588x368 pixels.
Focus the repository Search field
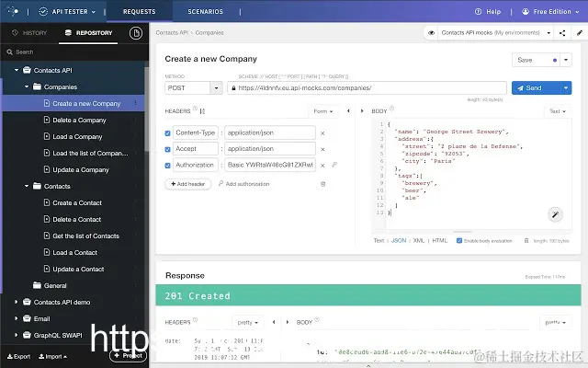[x=75, y=52]
